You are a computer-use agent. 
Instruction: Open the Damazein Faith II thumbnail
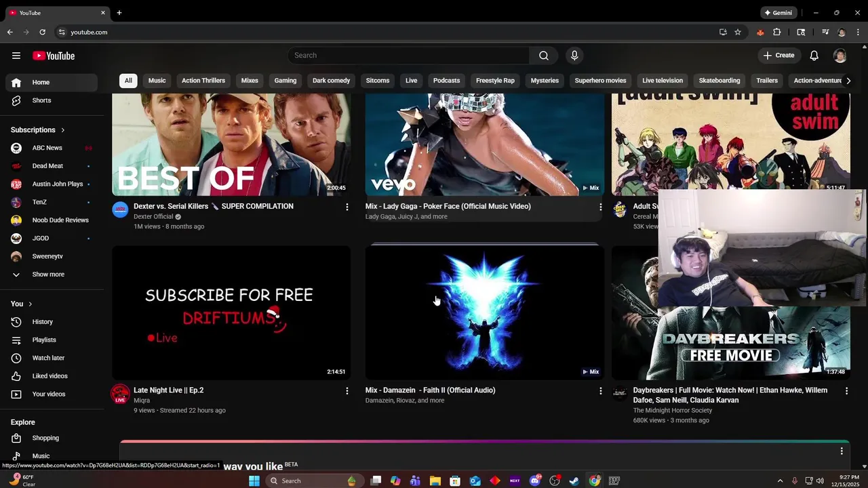click(x=484, y=312)
